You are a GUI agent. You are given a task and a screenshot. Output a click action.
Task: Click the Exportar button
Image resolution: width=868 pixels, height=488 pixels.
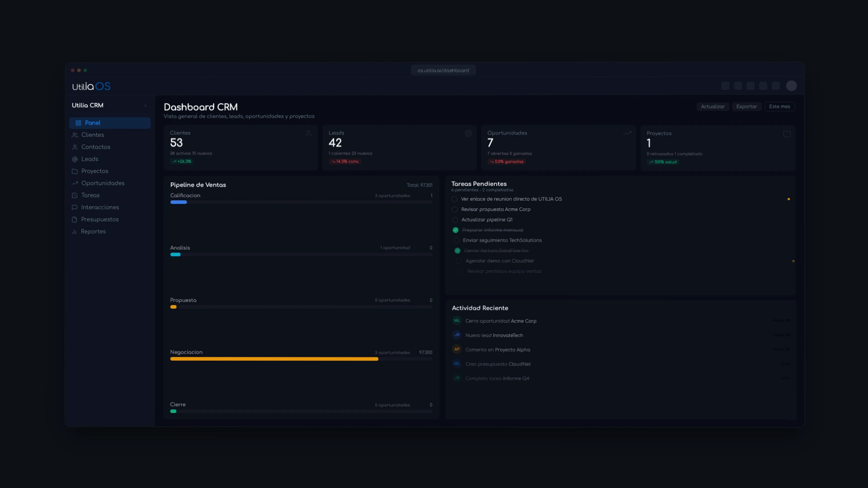click(746, 107)
